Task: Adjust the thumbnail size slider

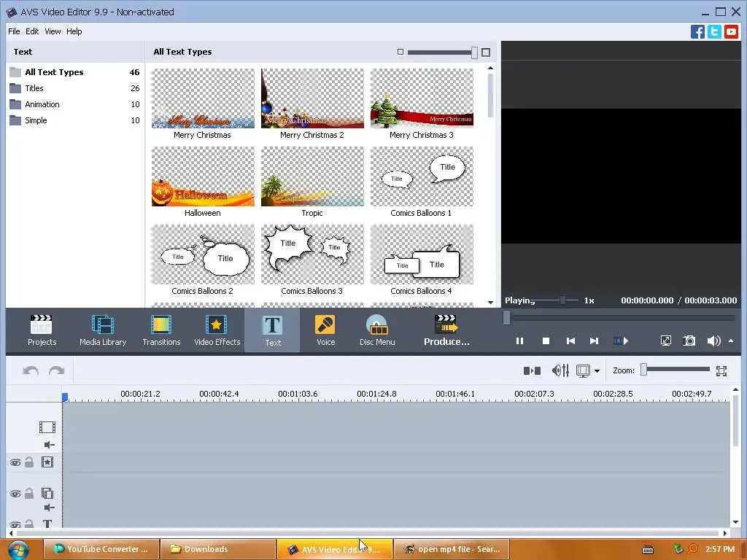Action: coord(474,52)
